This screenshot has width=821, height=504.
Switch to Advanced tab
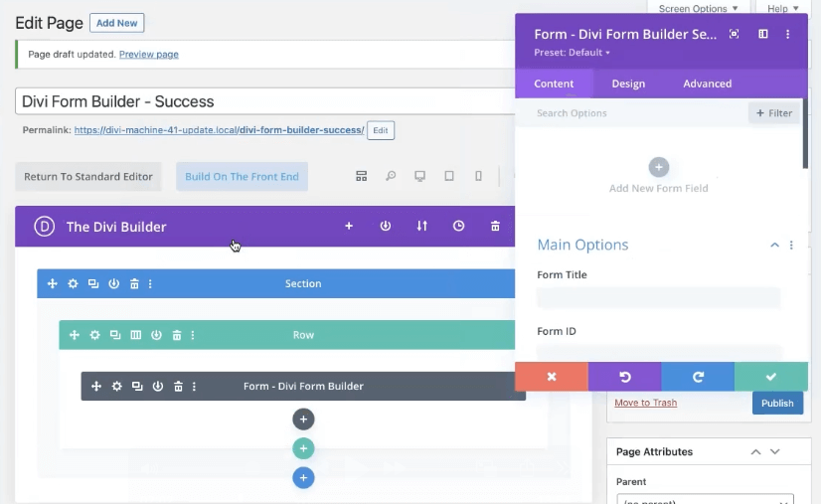click(x=708, y=84)
